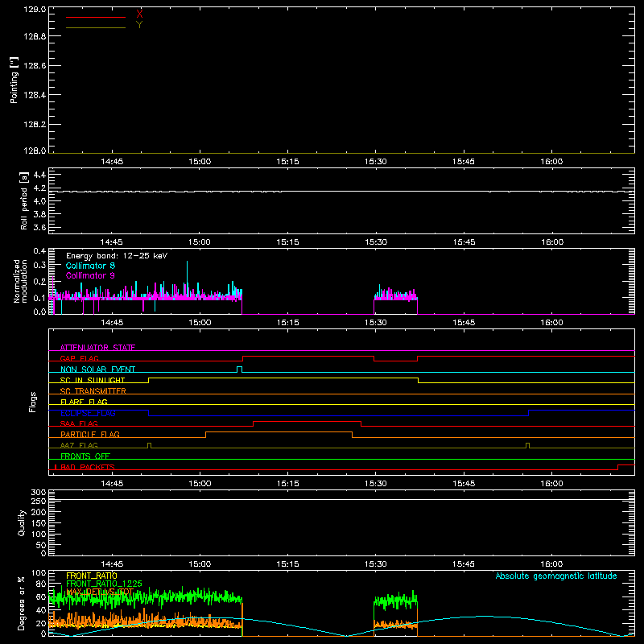Screen dimensions: 644x644
Task: Click the red X legend label
Action: point(139,14)
